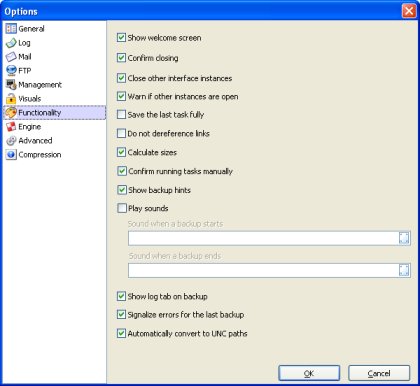Click the OK button
Image resolution: width=420 pixels, height=386 pixels.
(x=309, y=373)
